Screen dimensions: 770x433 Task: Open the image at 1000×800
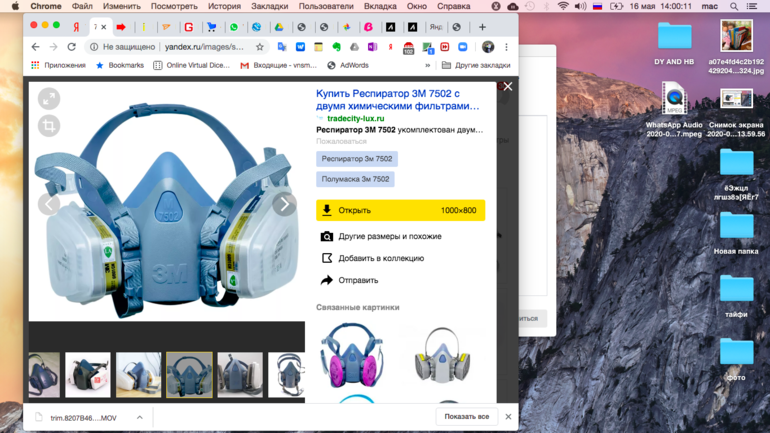click(400, 210)
